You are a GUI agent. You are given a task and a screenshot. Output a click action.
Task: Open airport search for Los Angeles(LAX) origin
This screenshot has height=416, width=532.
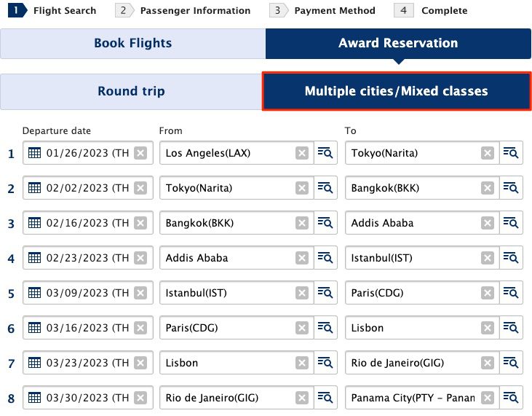pyautogui.click(x=325, y=153)
